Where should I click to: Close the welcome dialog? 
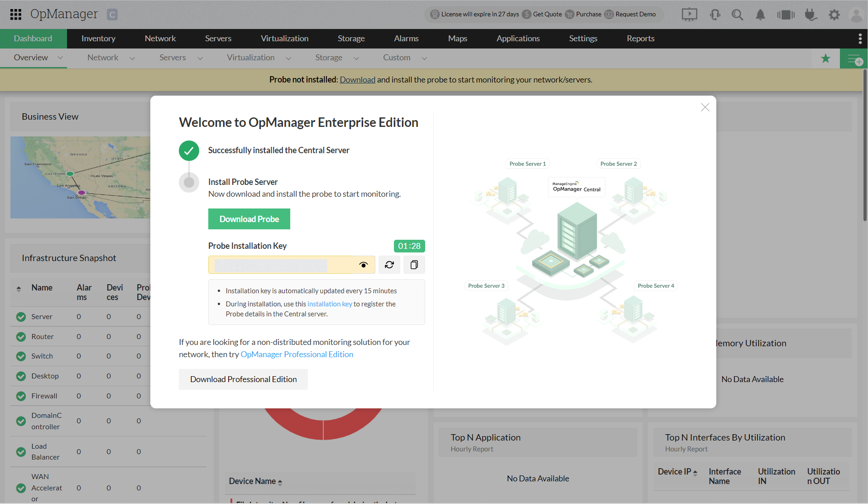[705, 107]
